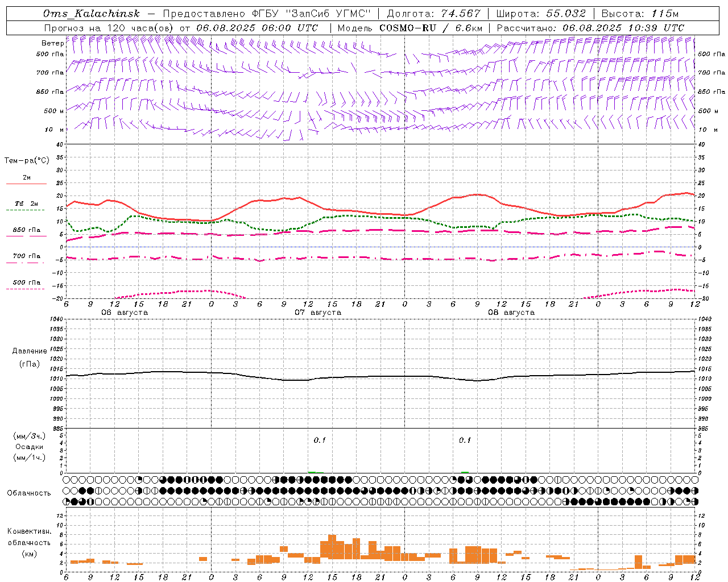Click the 0.1 precipitation value on 07 августа
The height and width of the screenshot is (582, 728).
click(320, 440)
